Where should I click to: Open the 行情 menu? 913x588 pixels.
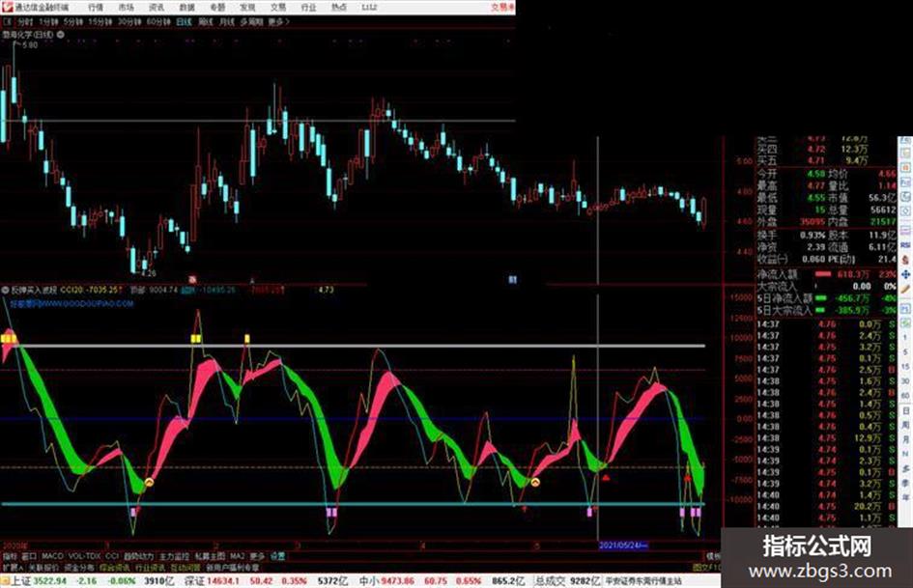96,8
